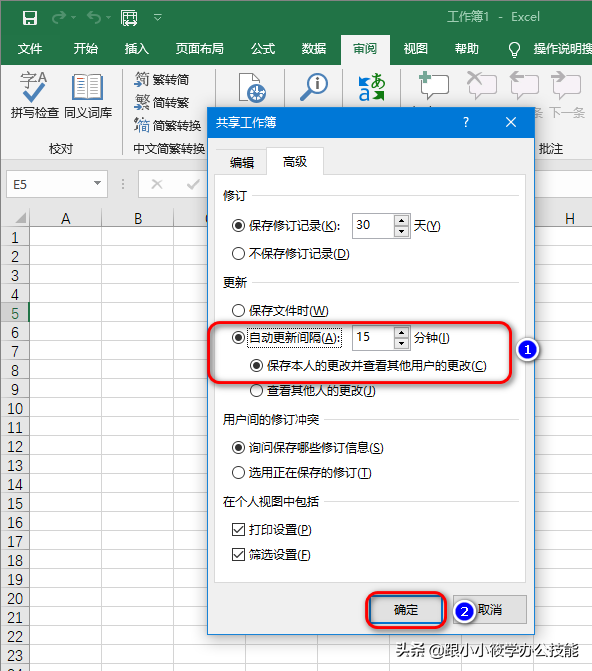The image size is (592, 671).
Task: Click 简繁转换 conversion command
Action: 167,126
